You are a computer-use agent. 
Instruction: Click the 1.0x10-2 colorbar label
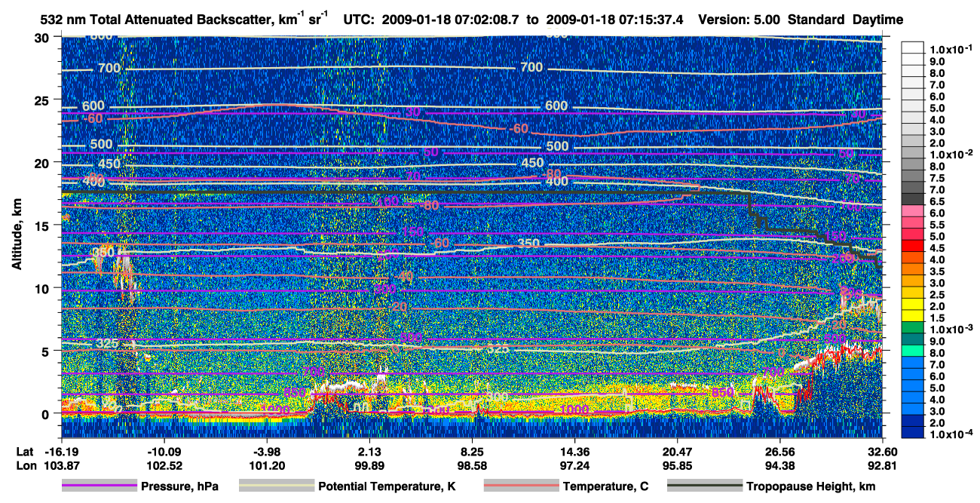tap(950, 155)
